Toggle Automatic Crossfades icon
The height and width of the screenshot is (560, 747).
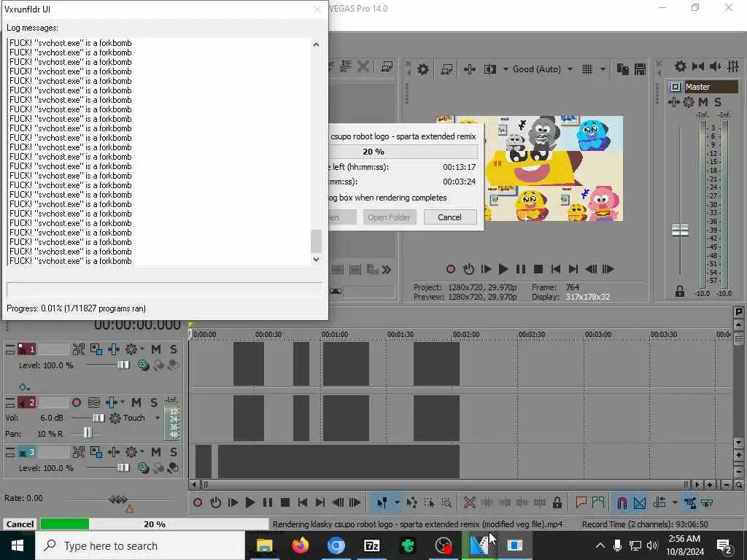point(639,502)
